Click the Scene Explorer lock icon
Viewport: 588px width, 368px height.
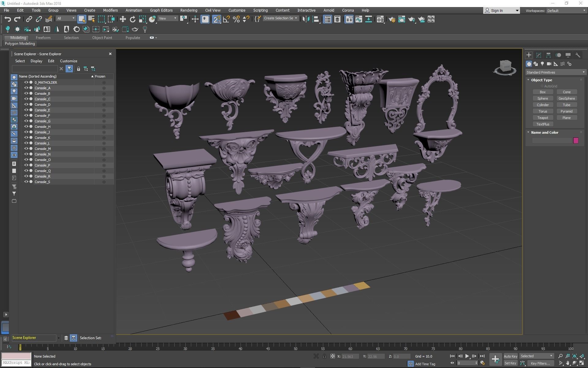78,69
